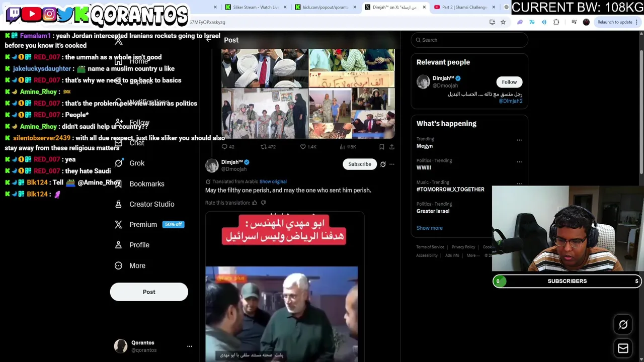Open the post's three-dot menu
The height and width of the screenshot is (362, 644).
(x=392, y=164)
